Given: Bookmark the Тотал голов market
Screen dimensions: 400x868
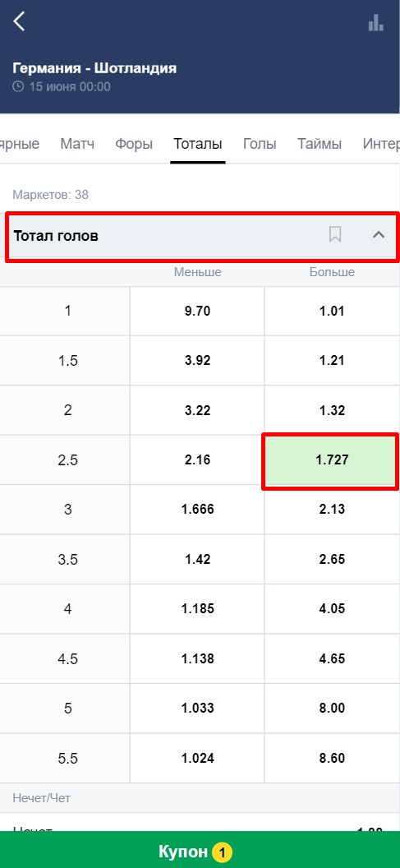Looking at the screenshot, I should (335, 235).
